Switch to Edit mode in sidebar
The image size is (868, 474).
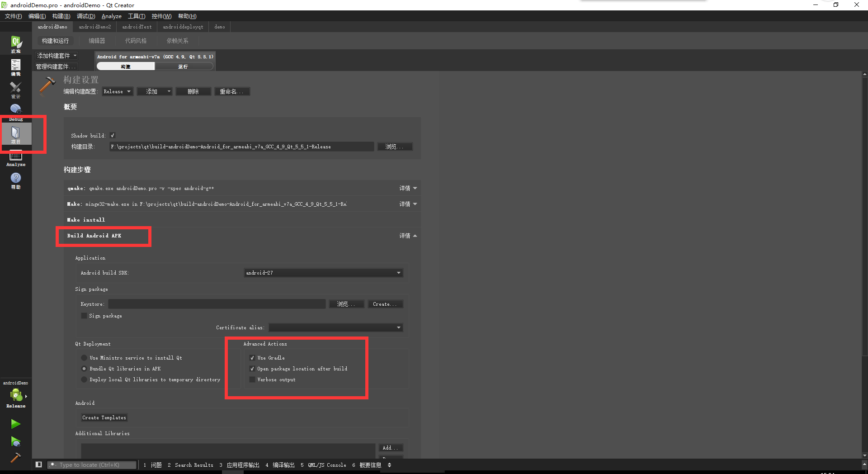click(x=16, y=67)
